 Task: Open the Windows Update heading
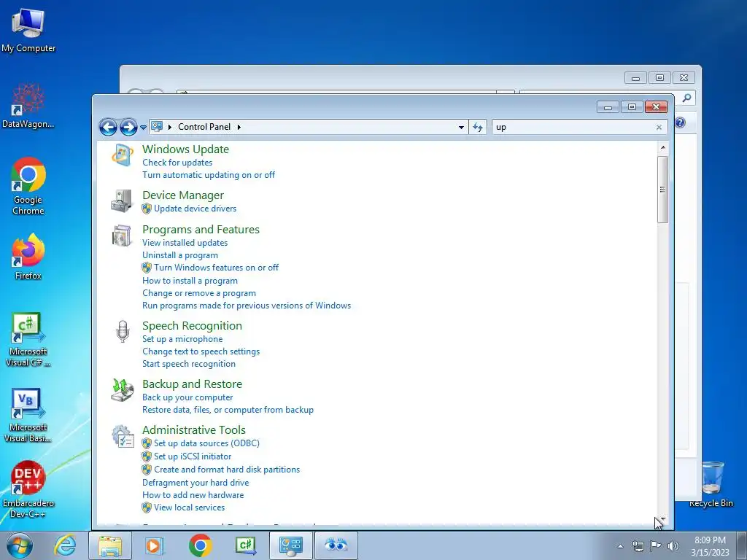tap(186, 149)
